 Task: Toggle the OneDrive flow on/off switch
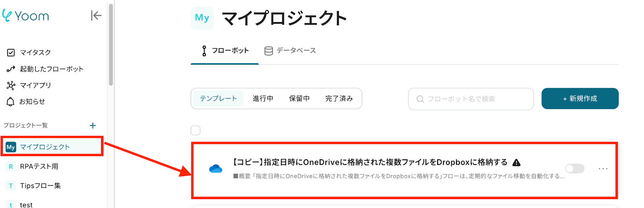pos(575,169)
